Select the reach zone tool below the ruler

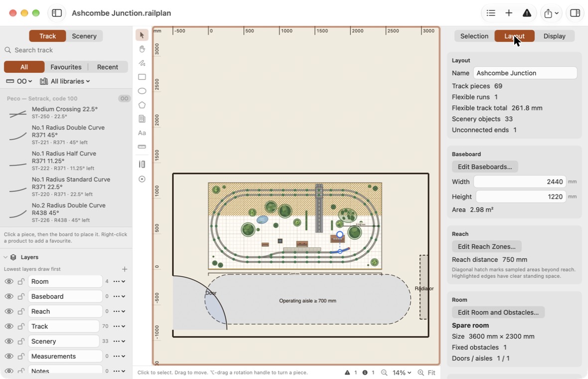(x=142, y=164)
